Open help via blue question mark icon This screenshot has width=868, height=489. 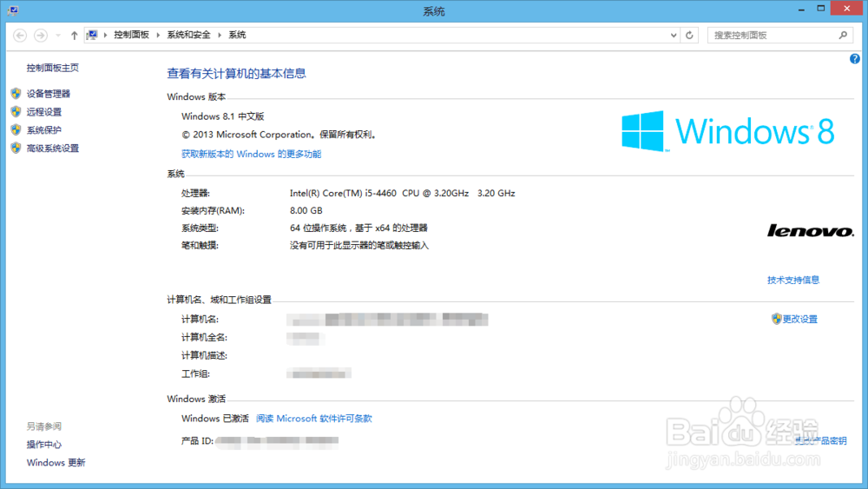click(x=855, y=59)
